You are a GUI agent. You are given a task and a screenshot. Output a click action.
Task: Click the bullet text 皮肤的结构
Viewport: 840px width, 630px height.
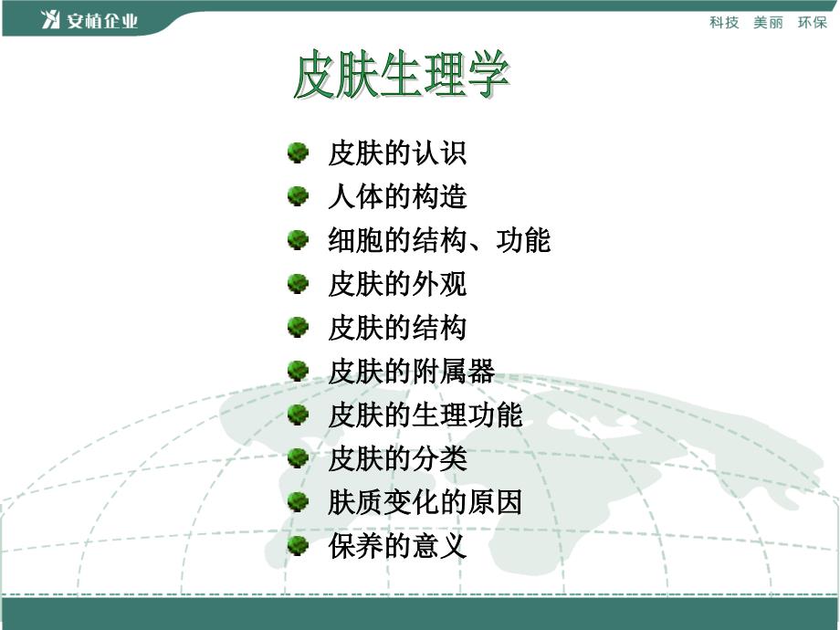coord(397,328)
